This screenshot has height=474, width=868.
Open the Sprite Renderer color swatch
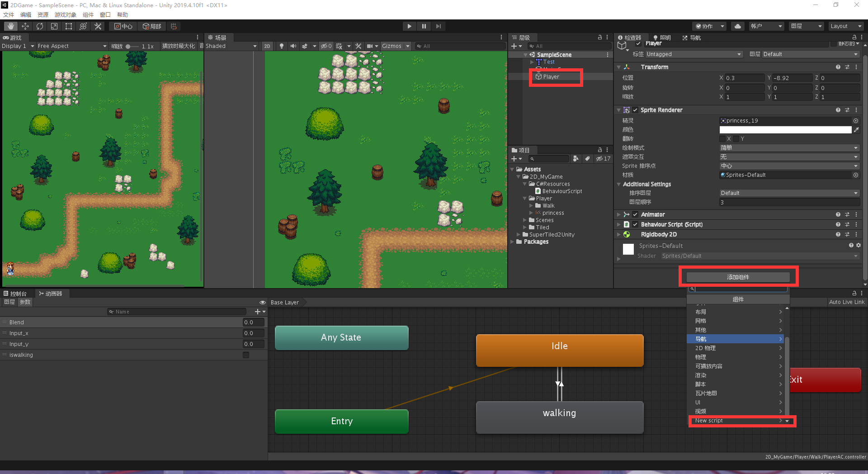[x=787, y=129]
